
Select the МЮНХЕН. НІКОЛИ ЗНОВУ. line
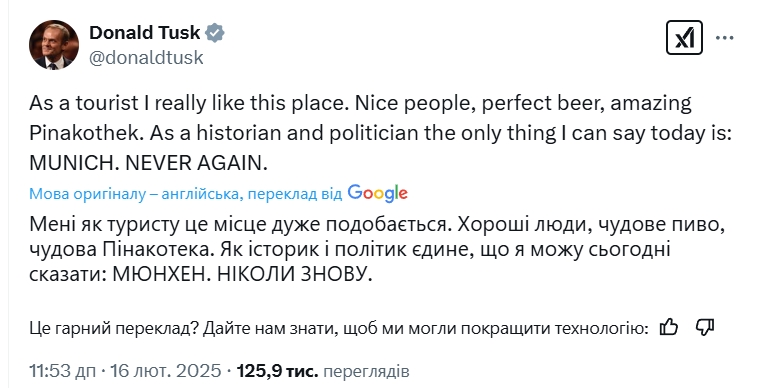click(x=242, y=275)
